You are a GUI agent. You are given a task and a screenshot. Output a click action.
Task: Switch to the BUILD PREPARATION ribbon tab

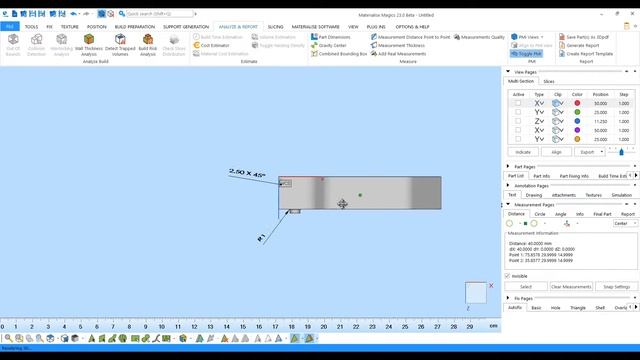coord(135,27)
